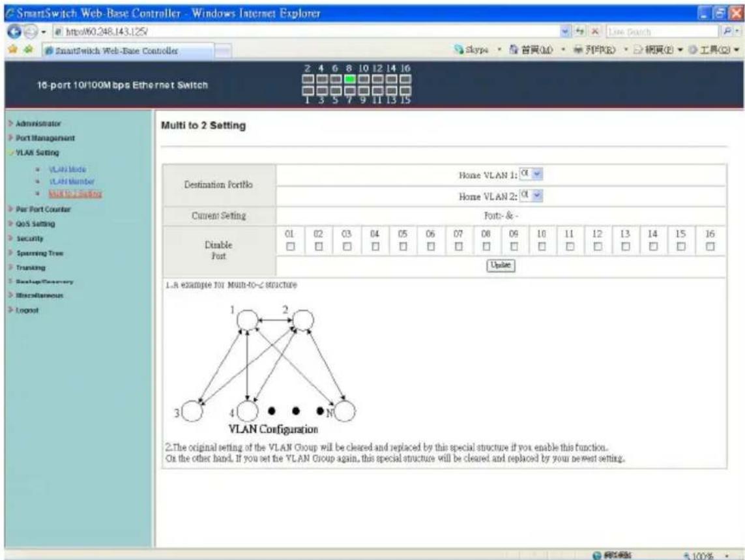This screenshot has height=560, width=745.
Task: Tick Disable Port checkbox 10
Action: tap(542, 246)
